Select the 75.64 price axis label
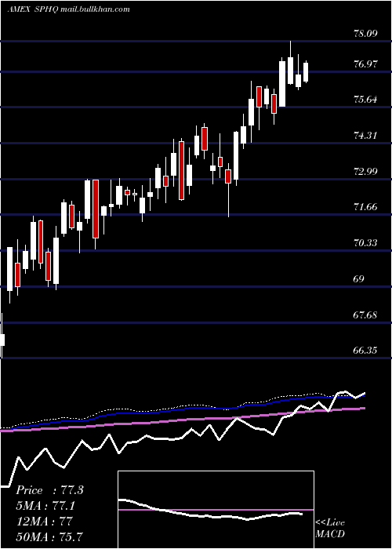The image size is (392, 549). 366,100
